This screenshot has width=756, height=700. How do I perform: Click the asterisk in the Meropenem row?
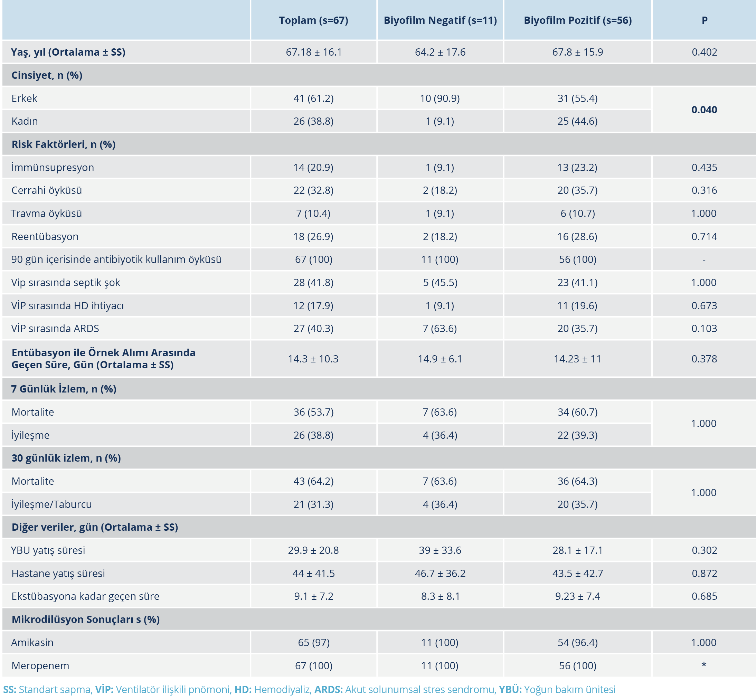(703, 665)
